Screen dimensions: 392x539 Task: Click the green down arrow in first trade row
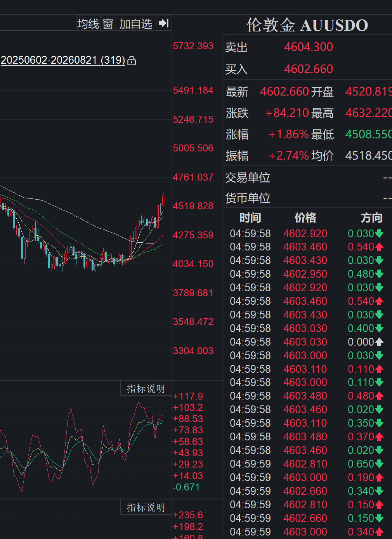click(379, 233)
